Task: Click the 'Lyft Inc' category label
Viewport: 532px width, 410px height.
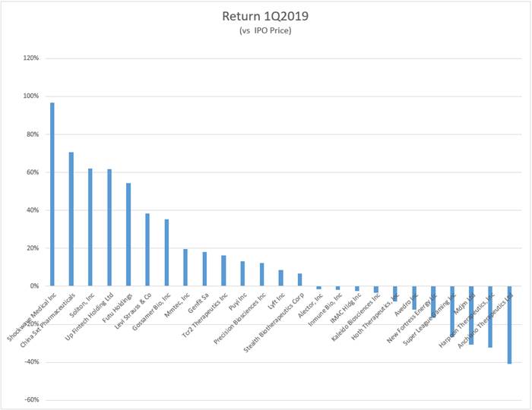Action: 276,301
